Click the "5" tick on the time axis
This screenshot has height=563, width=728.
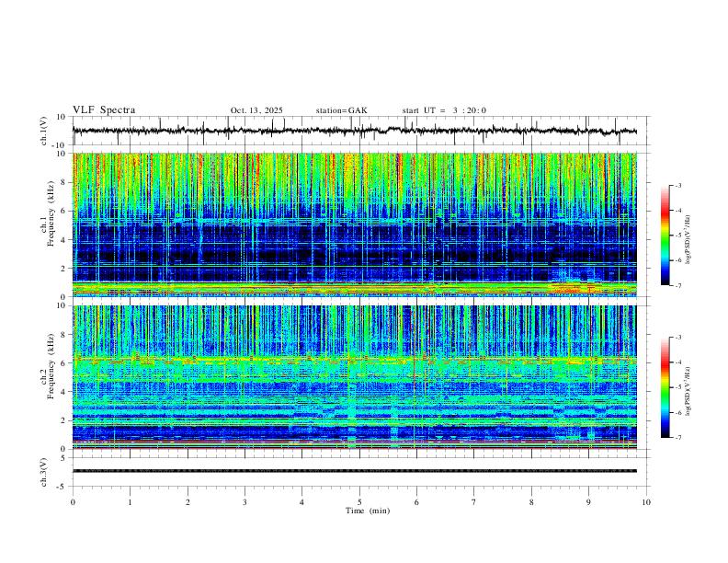359,502
